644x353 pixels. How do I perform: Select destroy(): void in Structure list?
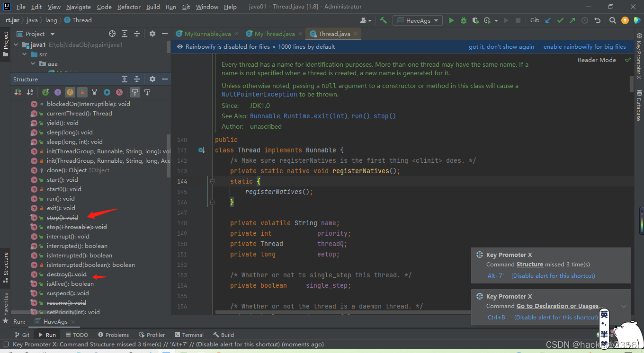[66, 274]
